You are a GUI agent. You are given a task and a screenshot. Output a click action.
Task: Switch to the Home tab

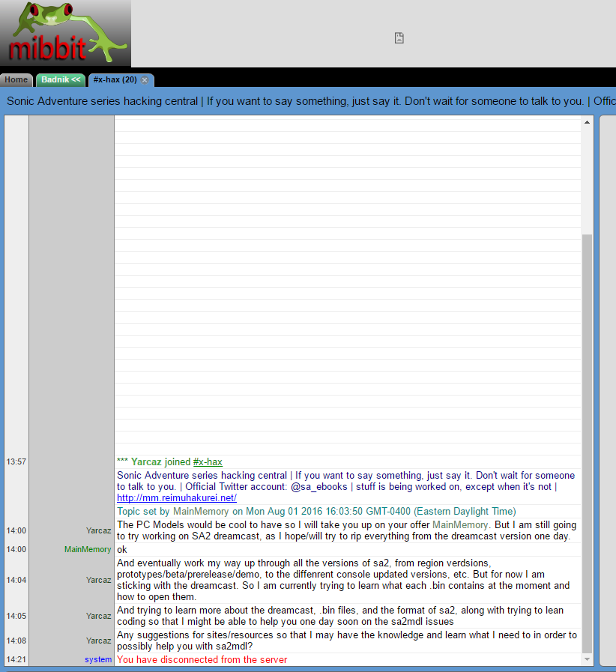coord(16,79)
